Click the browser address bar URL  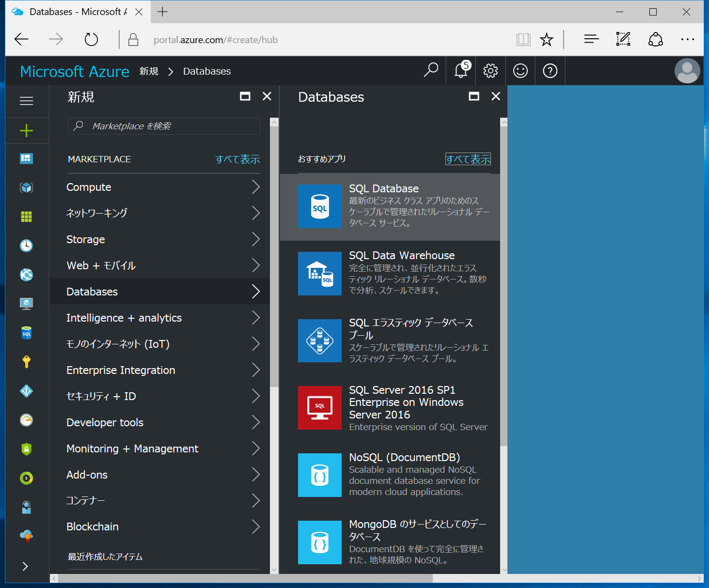[216, 40]
